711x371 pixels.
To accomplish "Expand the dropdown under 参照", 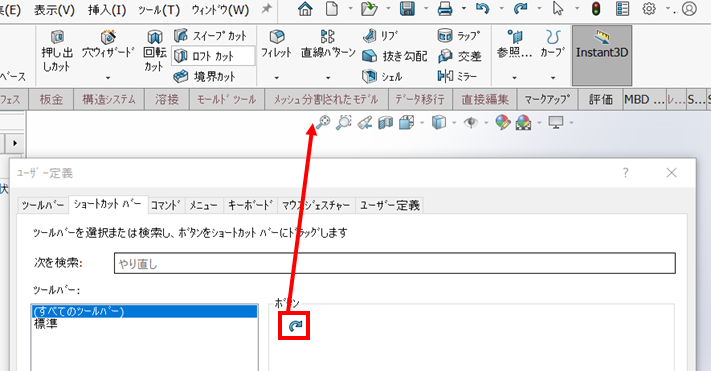I will point(514,78).
